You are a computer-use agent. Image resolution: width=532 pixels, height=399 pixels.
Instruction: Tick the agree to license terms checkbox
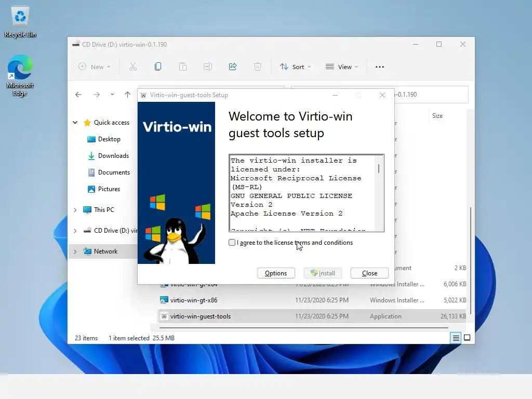tap(232, 242)
